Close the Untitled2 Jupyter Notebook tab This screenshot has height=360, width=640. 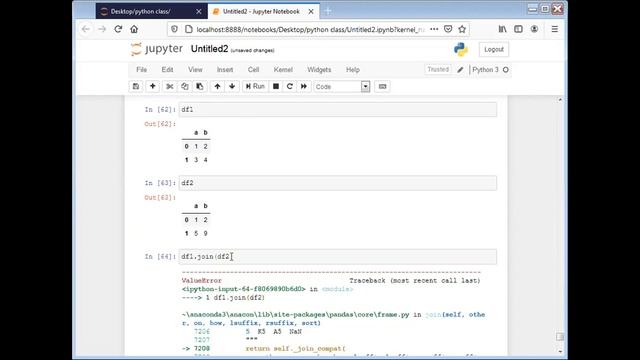(x=311, y=11)
